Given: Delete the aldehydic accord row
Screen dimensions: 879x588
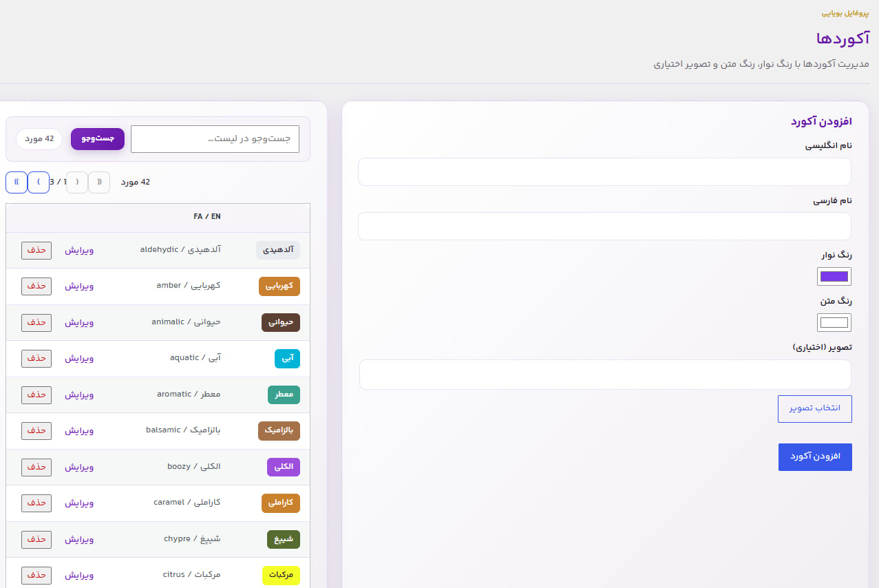Looking at the screenshot, I should 36,250.
